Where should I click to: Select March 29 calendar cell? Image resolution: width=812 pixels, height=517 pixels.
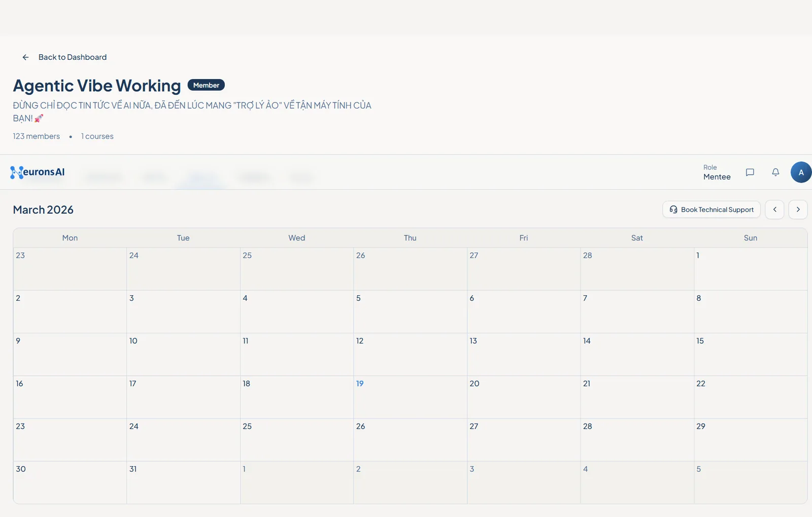point(751,440)
